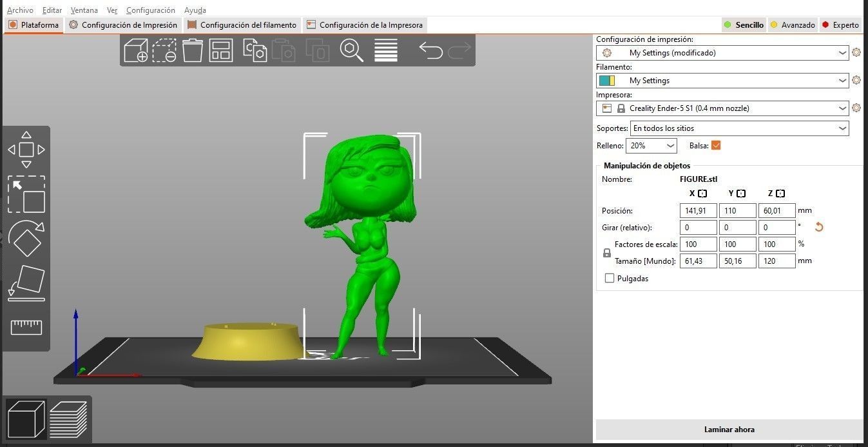Toggle X axis mirror button
868x447 pixels.
point(702,194)
